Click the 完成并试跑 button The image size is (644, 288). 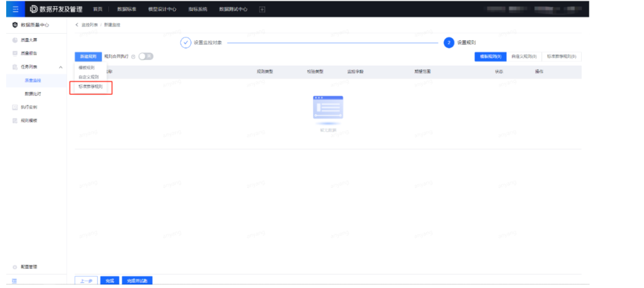click(x=137, y=281)
